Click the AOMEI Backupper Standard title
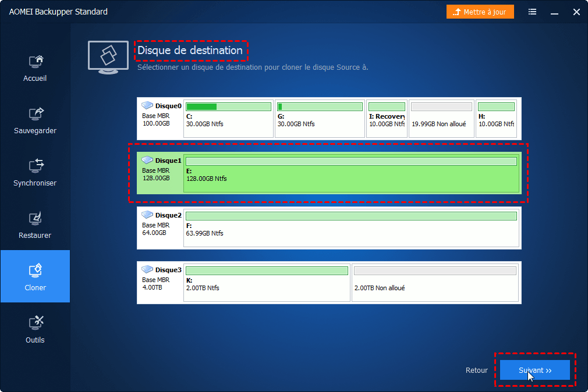This screenshot has height=392, width=588. pos(58,12)
